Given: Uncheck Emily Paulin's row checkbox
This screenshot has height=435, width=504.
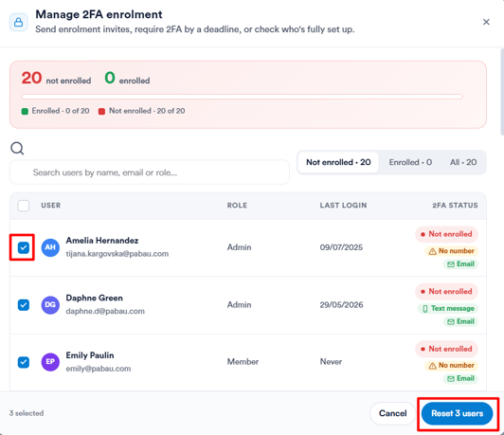Looking at the screenshot, I should click(24, 362).
